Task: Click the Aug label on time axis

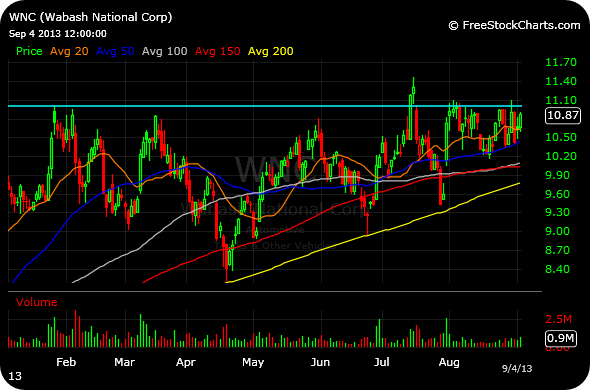Action: (449, 363)
